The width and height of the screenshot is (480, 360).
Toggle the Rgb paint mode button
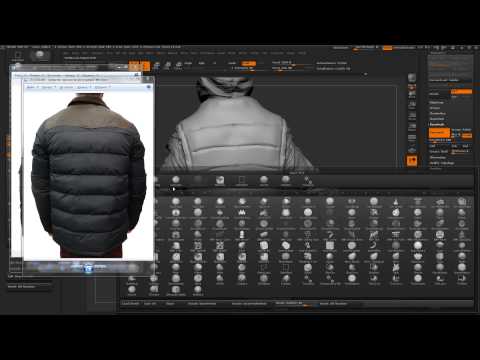201,63
